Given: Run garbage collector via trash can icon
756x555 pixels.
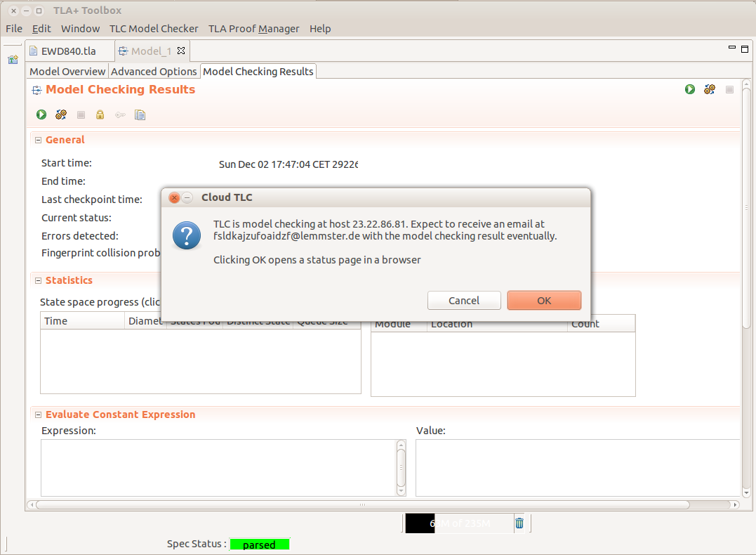Looking at the screenshot, I should pos(519,523).
